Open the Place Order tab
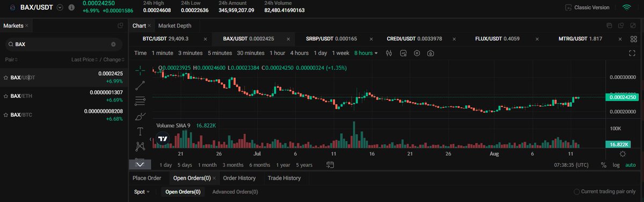Screen dimensions: 644x202 147,178
